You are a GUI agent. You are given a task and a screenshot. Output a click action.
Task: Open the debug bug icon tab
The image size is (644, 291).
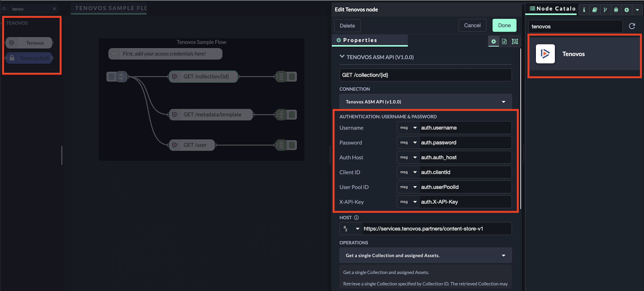tap(616, 9)
